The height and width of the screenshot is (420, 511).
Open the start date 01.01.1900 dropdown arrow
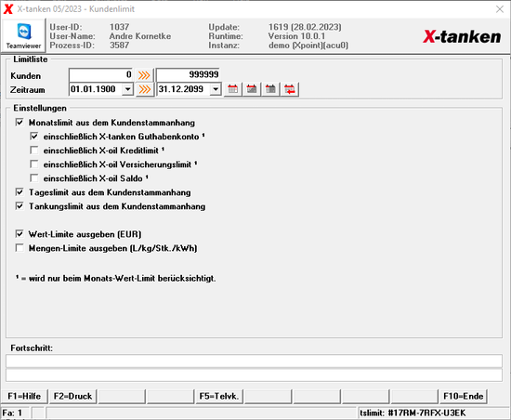(x=128, y=89)
